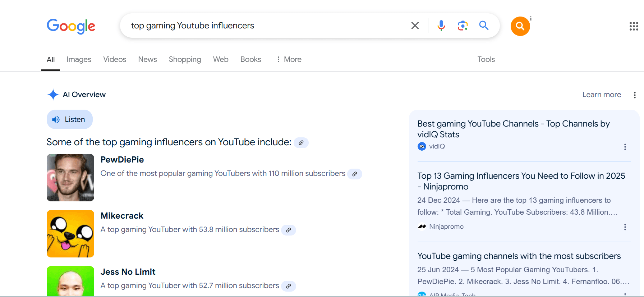
Task: Open Mikecrack thumbnail image
Action: click(70, 234)
